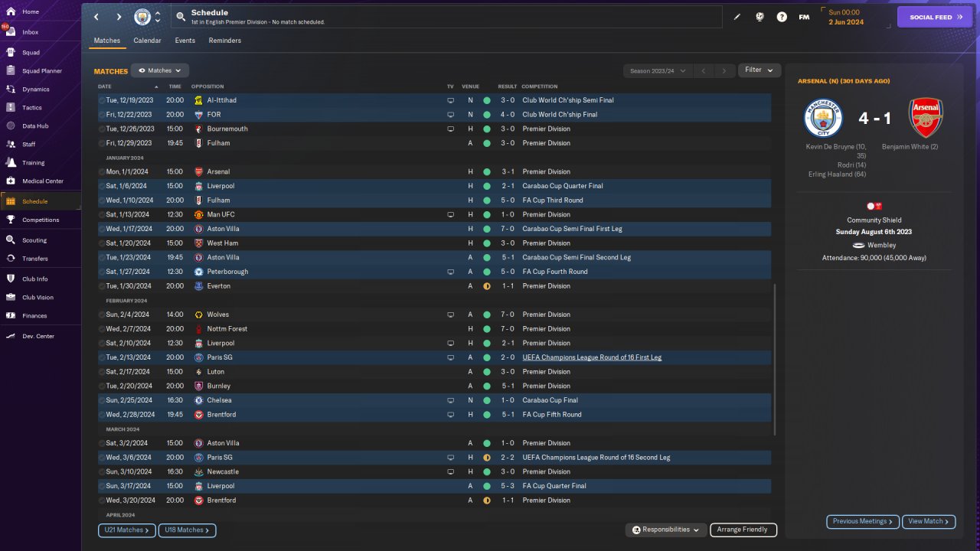The image size is (980, 551).
Task: Click the Bournemouth club badge in the match list
Action: point(198,129)
